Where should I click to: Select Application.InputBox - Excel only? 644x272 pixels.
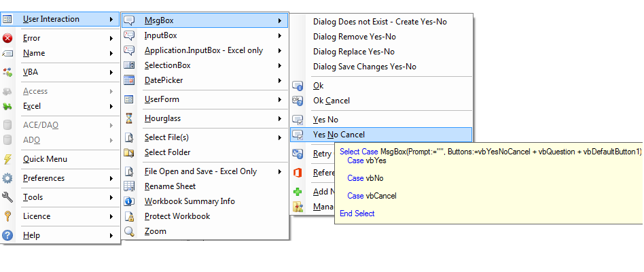point(204,50)
